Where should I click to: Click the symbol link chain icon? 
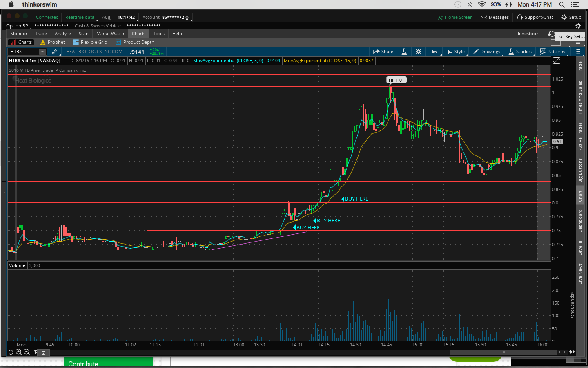54,52
